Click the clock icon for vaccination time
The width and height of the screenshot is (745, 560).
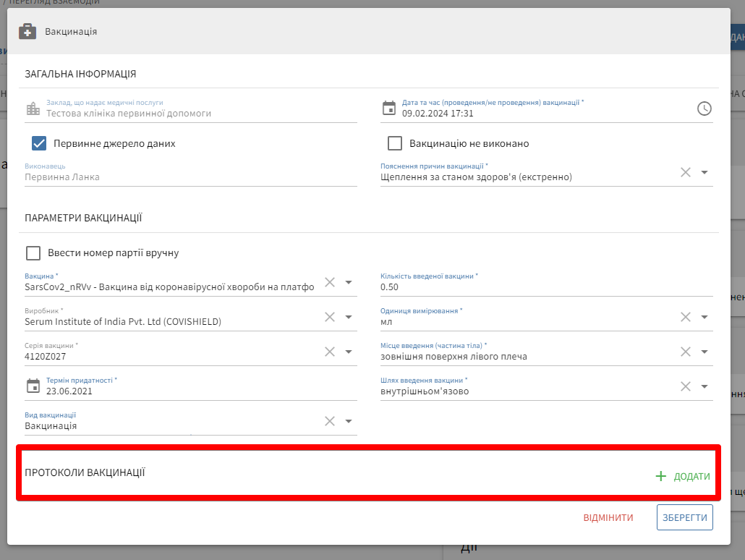704,109
